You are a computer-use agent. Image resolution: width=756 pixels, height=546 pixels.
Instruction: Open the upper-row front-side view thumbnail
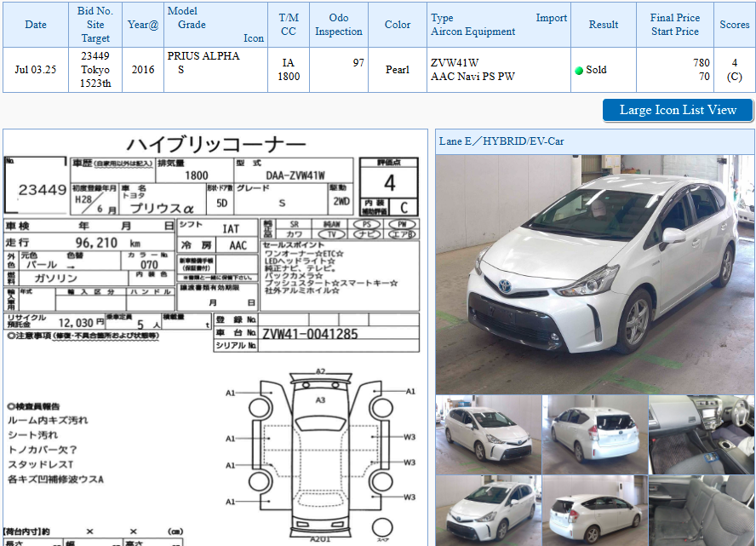point(489,435)
